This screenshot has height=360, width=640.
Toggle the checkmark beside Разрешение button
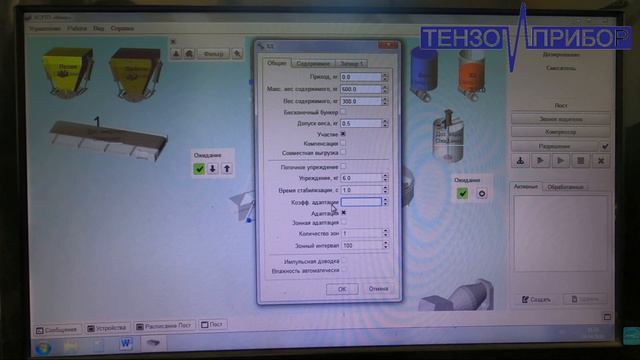tap(605, 146)
